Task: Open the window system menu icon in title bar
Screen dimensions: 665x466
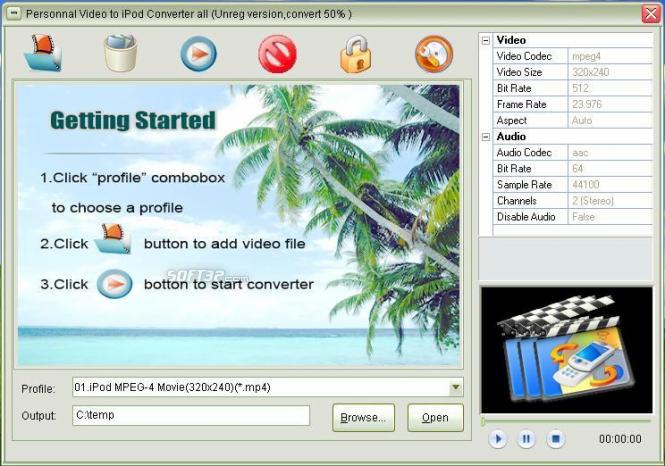Action: click(14, 14)
